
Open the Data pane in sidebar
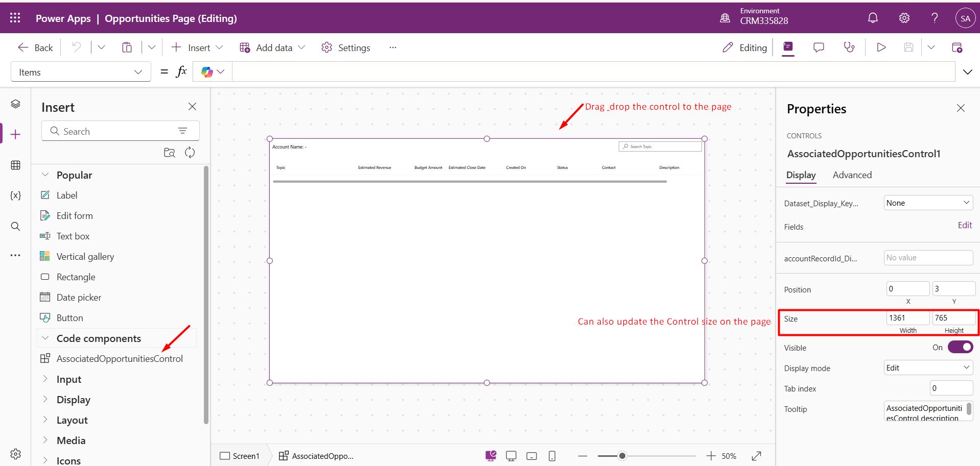[15, 165]
